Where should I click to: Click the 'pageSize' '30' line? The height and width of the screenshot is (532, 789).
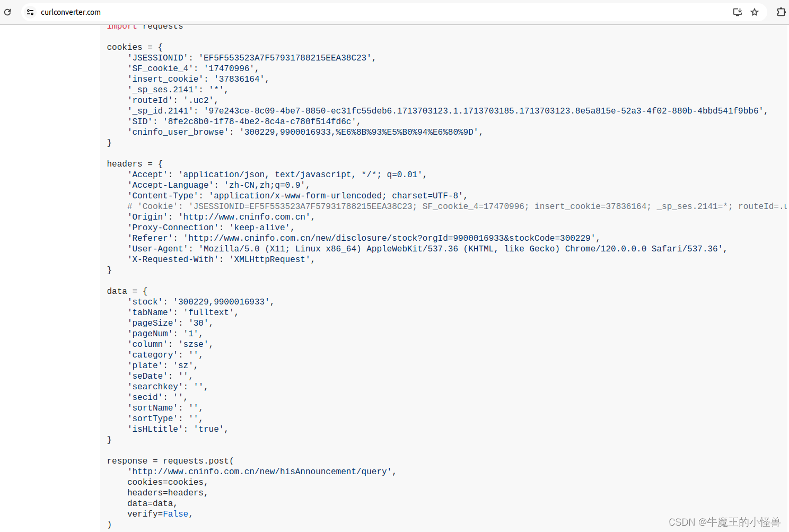(x=170, y=323)
